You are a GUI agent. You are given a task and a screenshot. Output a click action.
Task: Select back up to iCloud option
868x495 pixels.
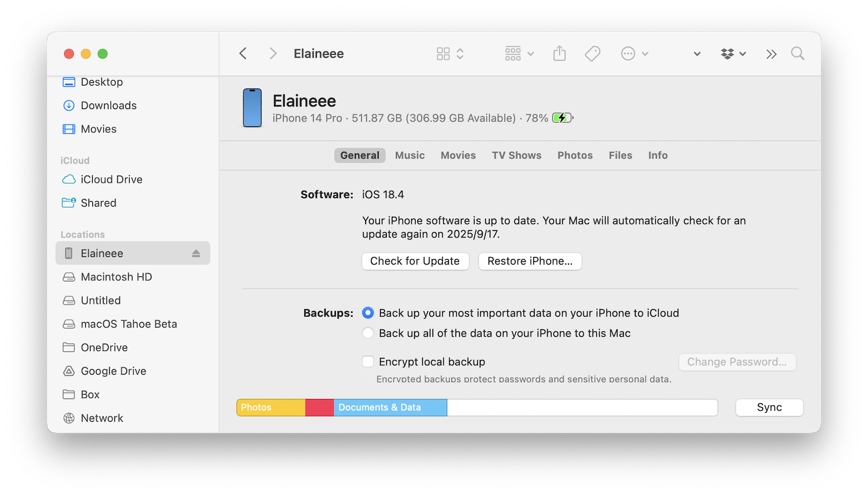tap(368, 313)
